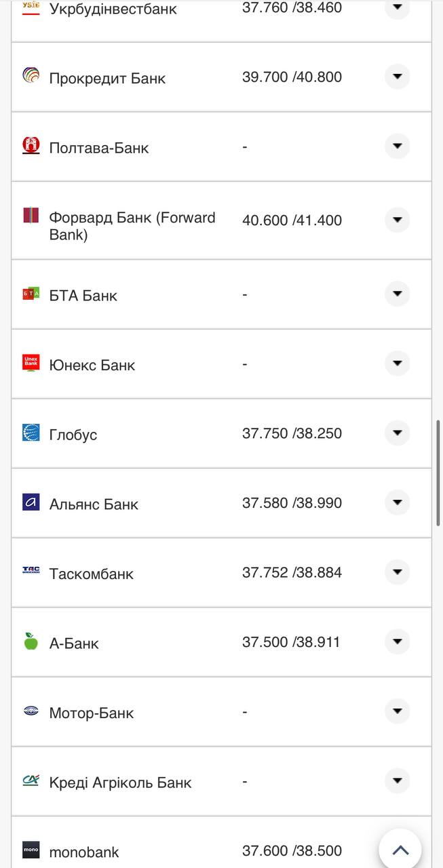Screen dimensions: 443x868
Task: Open the monobank bank name link
Action: coord(84,852)
